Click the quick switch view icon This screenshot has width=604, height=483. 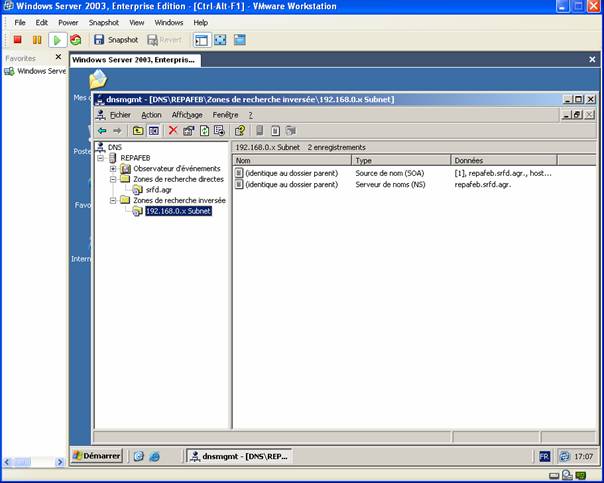click(x=240, y=40)
